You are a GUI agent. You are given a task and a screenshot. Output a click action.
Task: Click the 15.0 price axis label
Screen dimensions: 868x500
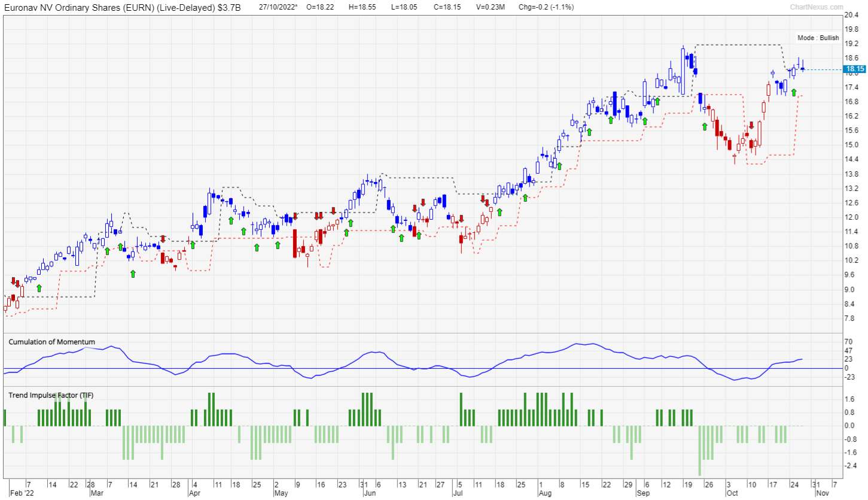pos(851,145)
